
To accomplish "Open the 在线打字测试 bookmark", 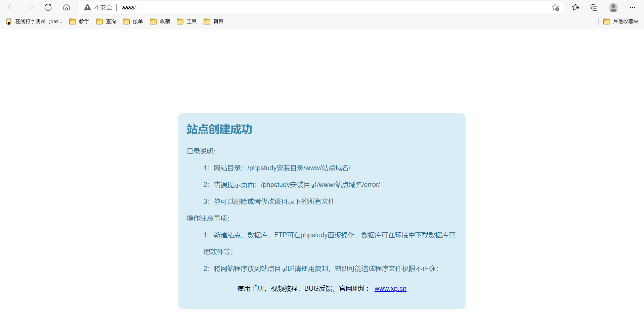I will 34,21.
